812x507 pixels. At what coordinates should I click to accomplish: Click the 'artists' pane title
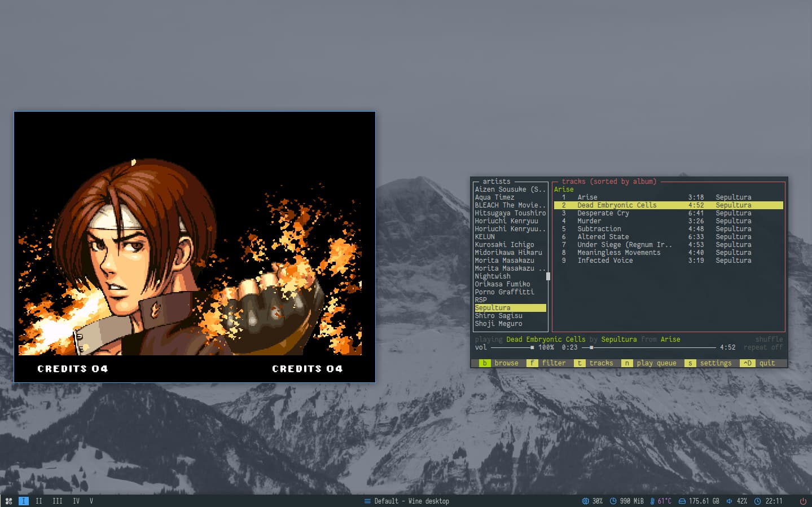(497, 182)
